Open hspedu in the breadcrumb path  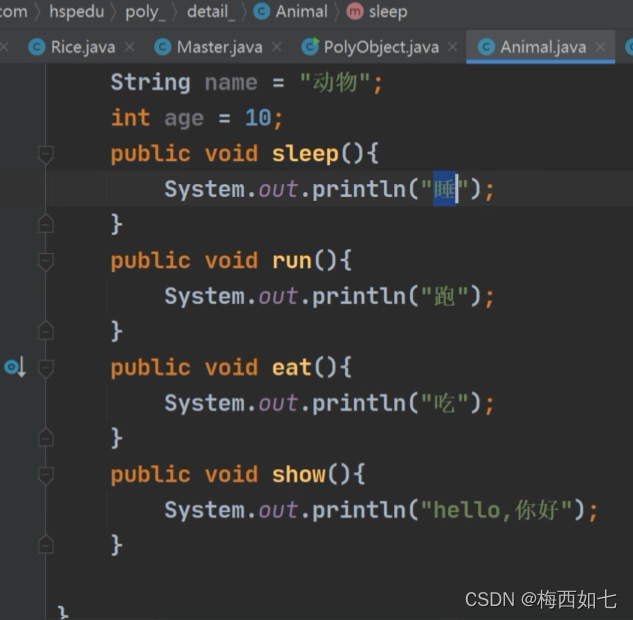(77, 11)
